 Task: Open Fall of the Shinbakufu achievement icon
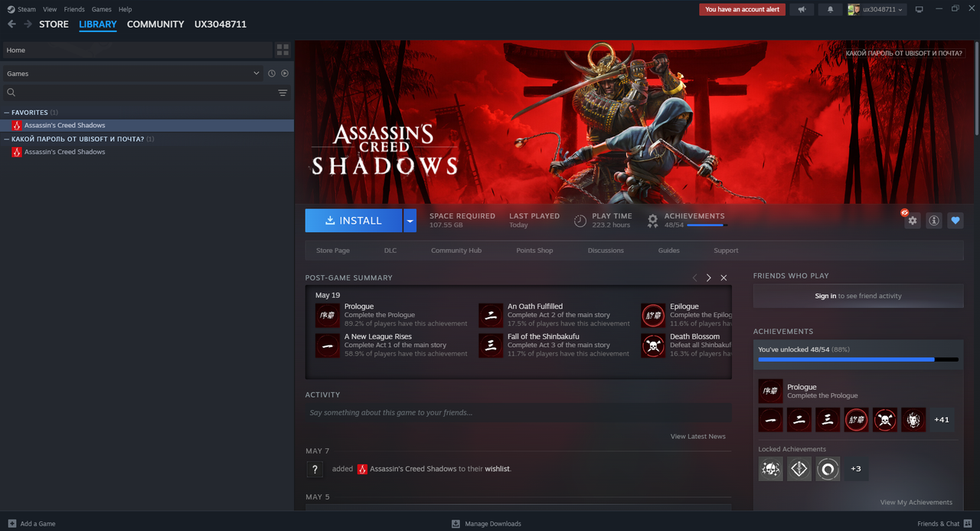click(491, 346)
